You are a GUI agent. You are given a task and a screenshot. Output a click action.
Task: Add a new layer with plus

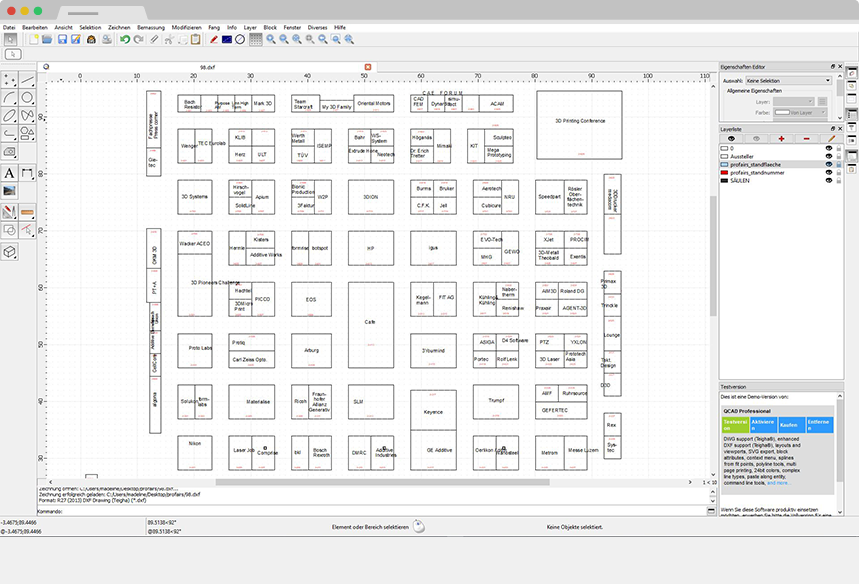[x=781, y=139]
